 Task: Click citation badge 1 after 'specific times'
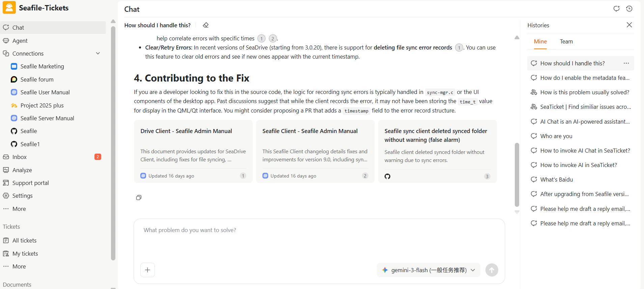coord(261,38)
